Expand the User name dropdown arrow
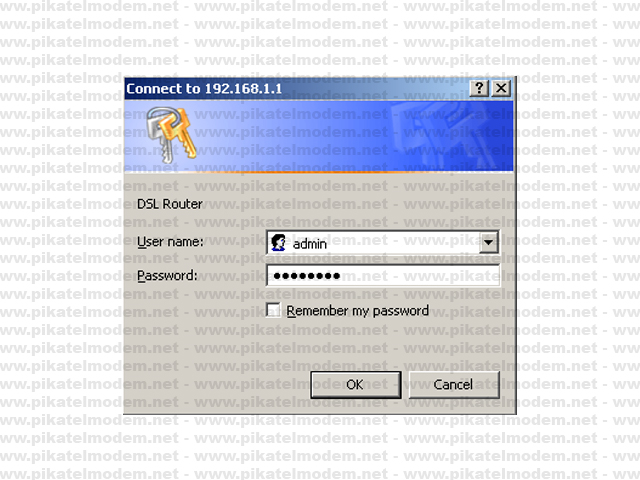640x480 pixels. point(488,242)
